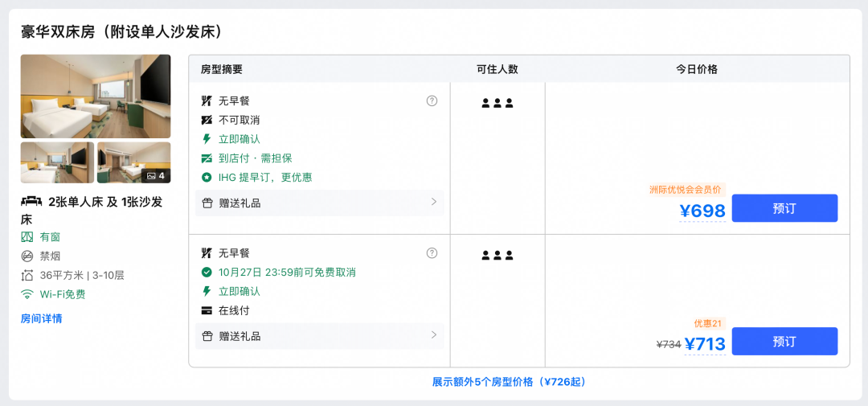Click the gift icon in second 赠送礼品 row
868x406 pixels.
coord(207,336)
